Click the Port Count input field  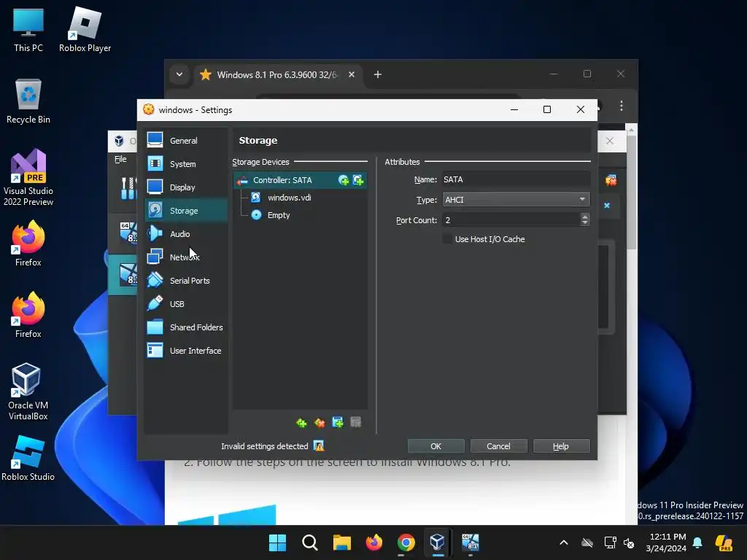(x=511, y=220)
